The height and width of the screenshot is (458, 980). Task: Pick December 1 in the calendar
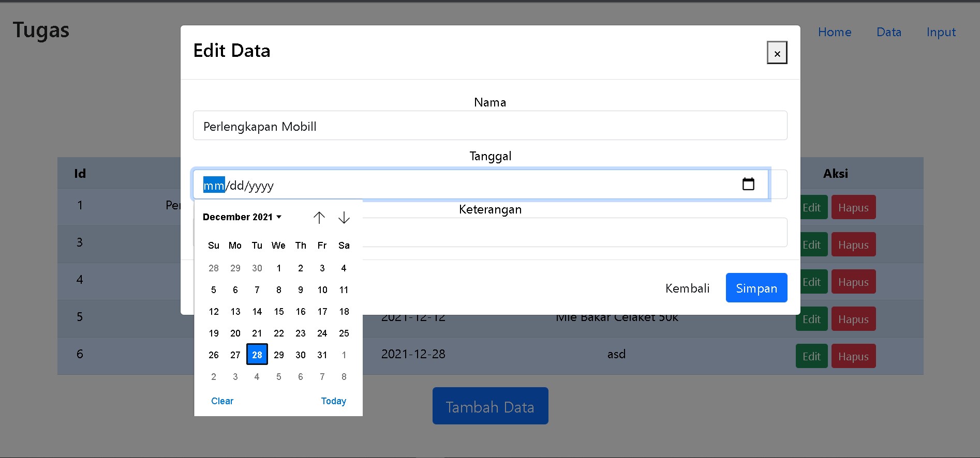pyautogui.click(x=279, y=268)
